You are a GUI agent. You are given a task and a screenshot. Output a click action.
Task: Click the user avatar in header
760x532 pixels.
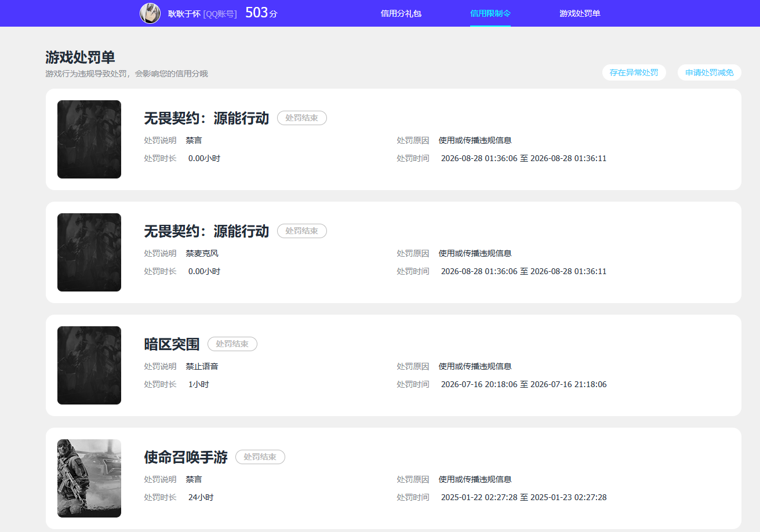click(150, 13)
